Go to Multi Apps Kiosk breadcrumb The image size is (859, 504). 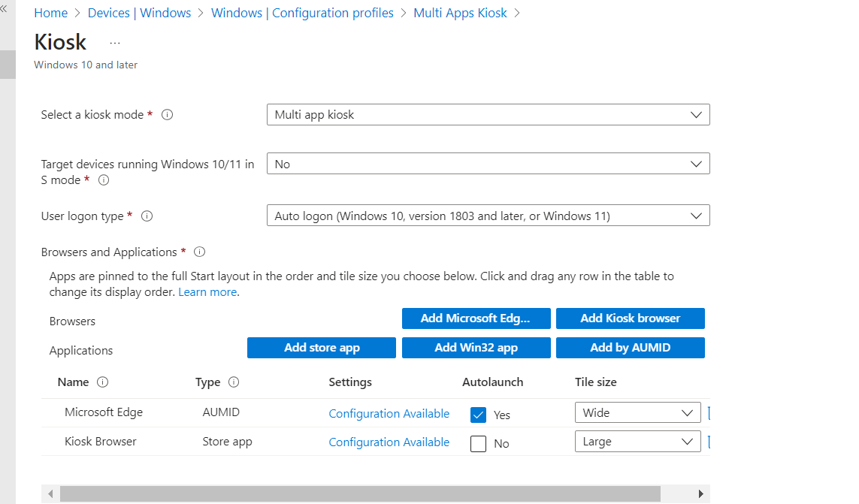(x=460, y=14)
